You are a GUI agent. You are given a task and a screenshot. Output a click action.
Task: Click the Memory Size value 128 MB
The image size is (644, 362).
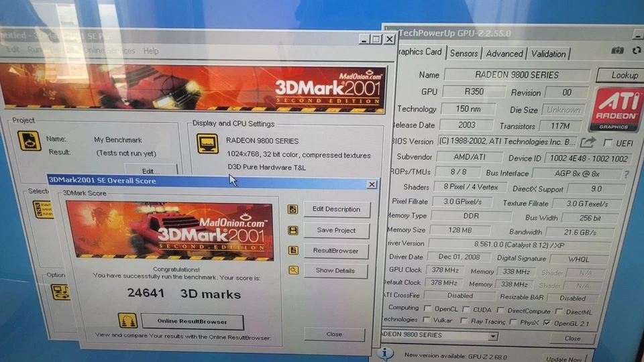pos(460,230)
